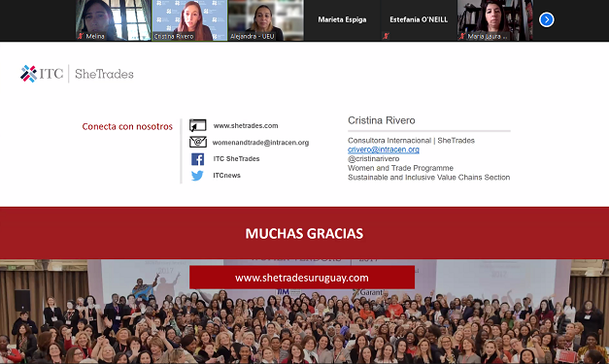Click womenandtrade@intracen.org address

tap(260, 143)
